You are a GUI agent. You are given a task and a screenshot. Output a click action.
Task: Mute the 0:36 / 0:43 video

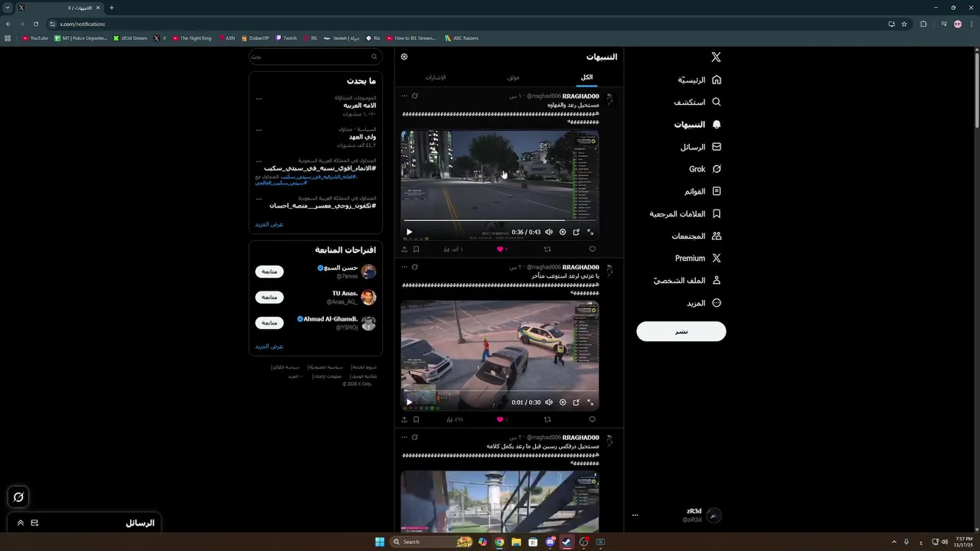[549, 232]
